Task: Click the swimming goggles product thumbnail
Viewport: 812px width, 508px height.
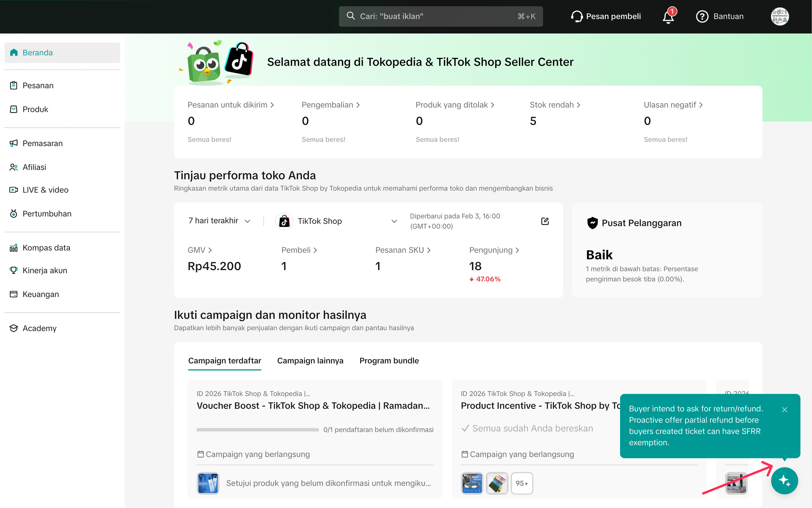Action: point(472,483)
